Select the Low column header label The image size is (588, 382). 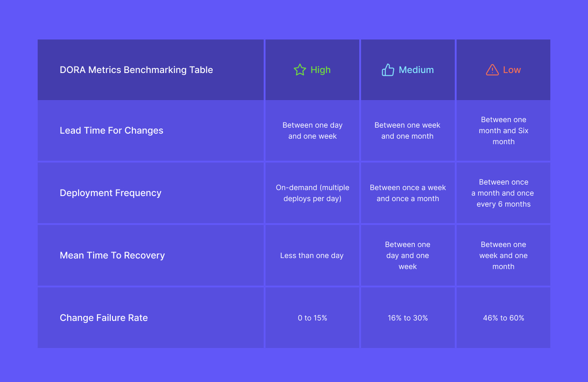[x=512, y=70]
